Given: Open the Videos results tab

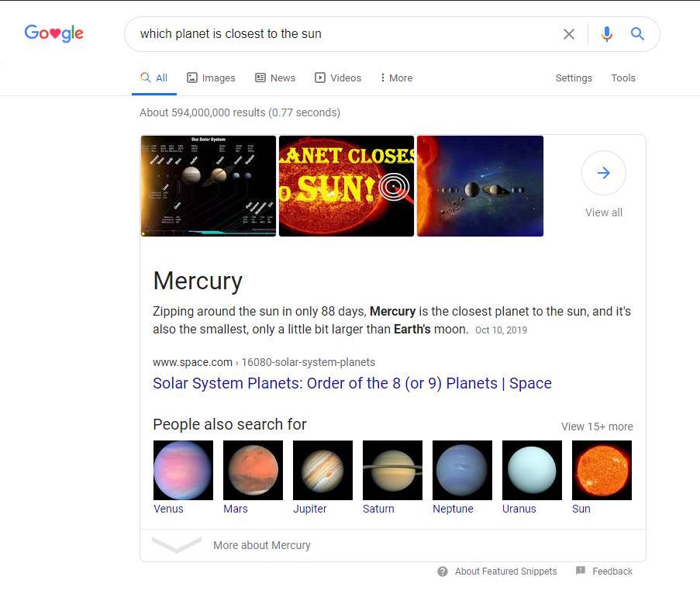Looking at the screenshot, I should (x=338, y=78).
